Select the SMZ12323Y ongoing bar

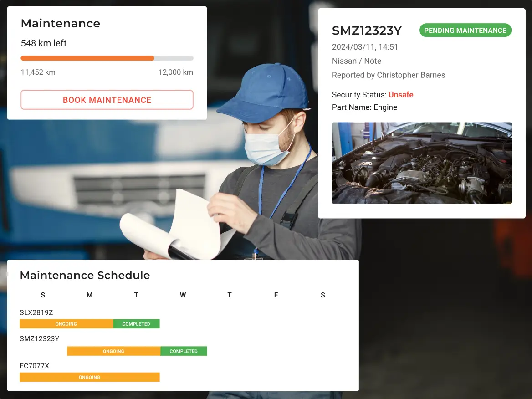[x=113, y=351]
